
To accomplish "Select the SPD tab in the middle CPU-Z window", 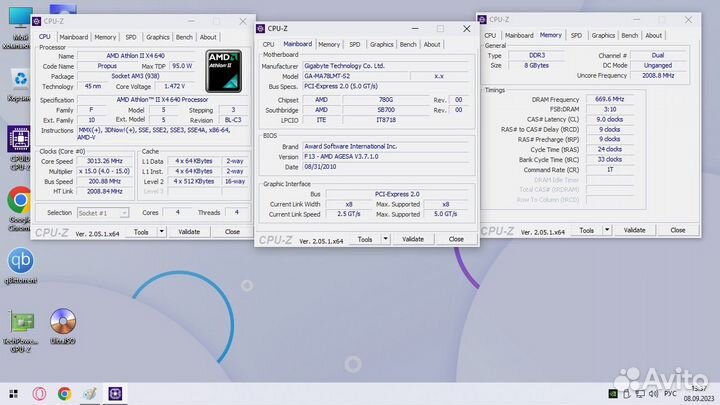I will [x=354, y=45].
